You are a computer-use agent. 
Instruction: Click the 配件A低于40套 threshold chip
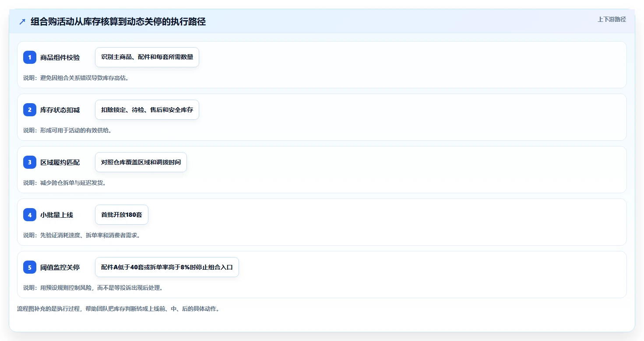coord(167,267)
